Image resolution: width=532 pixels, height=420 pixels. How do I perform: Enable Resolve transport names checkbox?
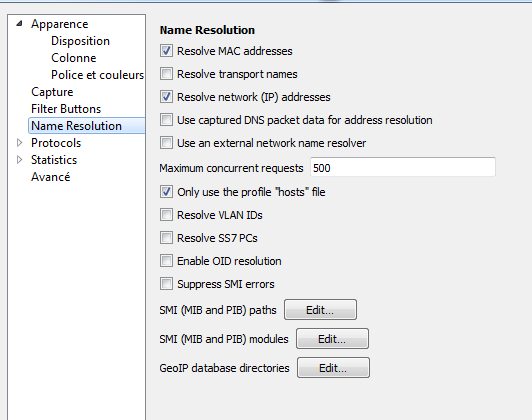pyautogui.click(x=166, y=74)
